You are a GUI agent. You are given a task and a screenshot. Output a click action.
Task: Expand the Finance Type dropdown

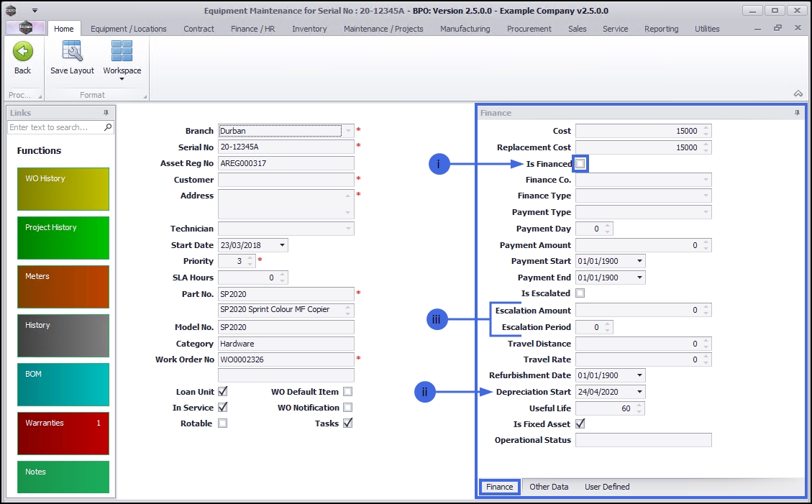click(706, 196)
